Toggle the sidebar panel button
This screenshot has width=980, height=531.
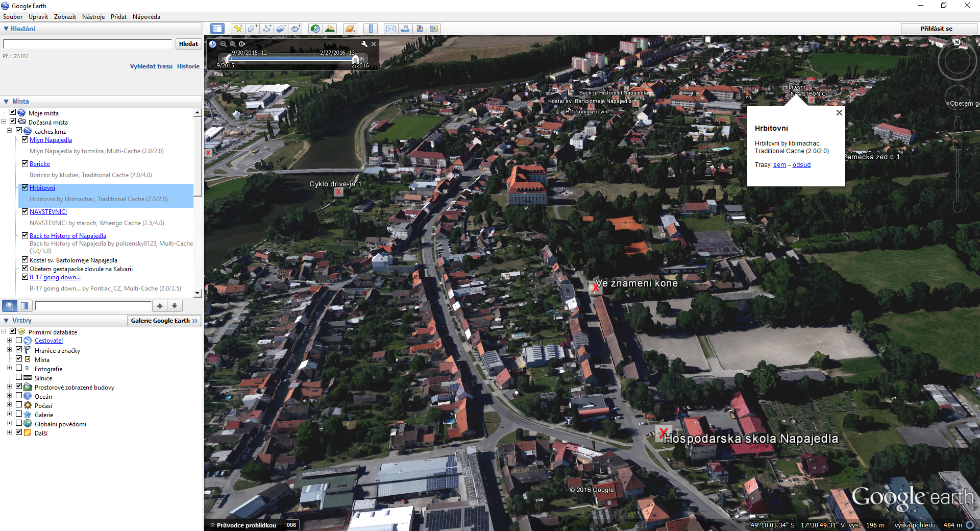tap(217, 29)
